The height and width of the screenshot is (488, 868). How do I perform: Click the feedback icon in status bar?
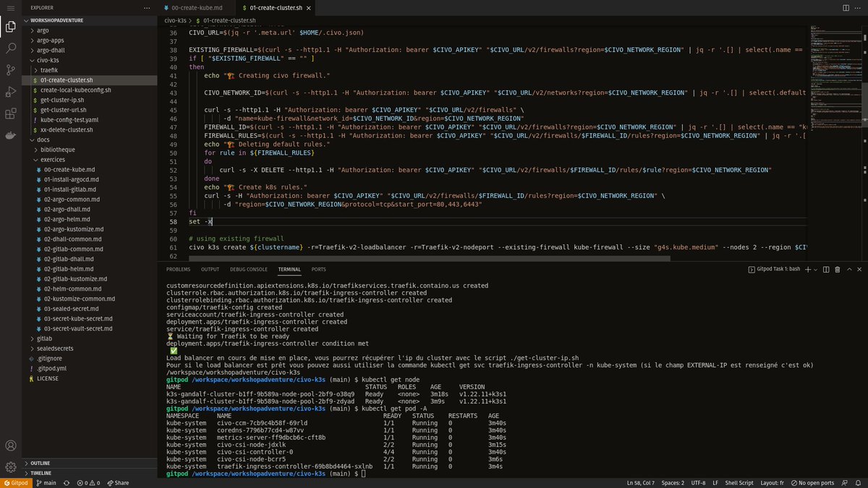[845, 483]
